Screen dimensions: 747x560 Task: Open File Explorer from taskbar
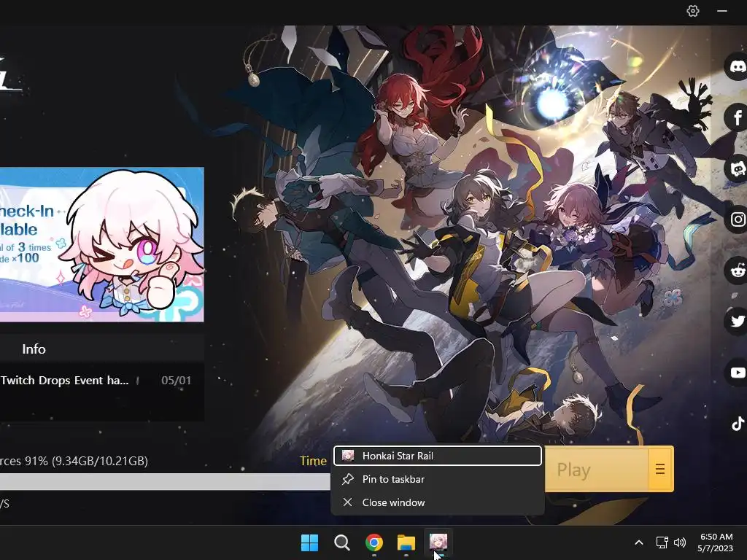406,542
